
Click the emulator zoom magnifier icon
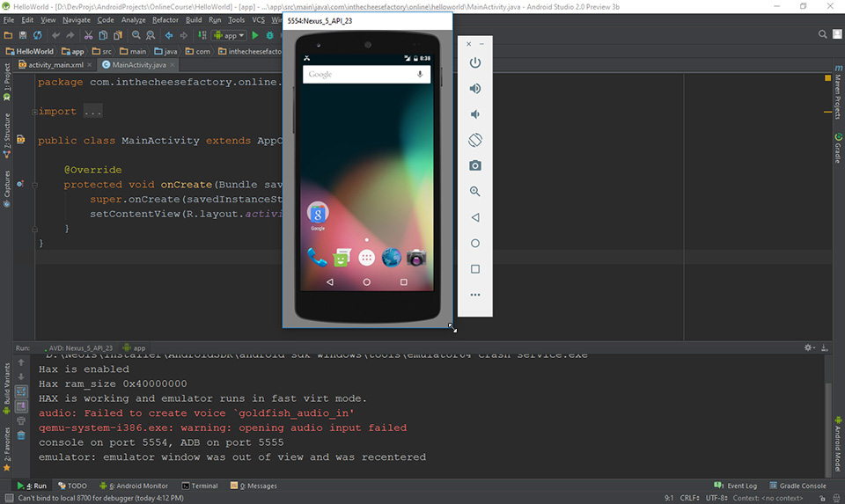(x=474, y=191)
